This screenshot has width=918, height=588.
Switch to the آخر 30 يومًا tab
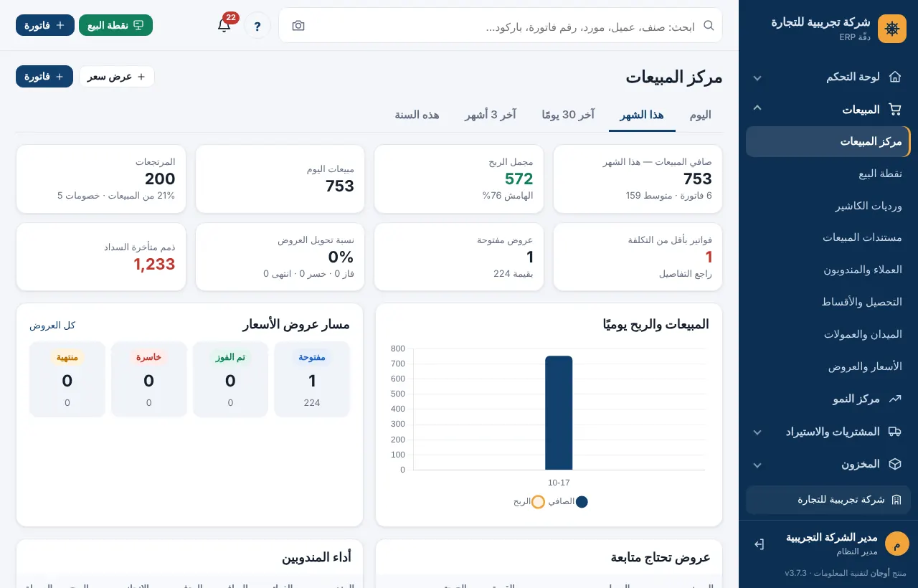(x=568, y=115)
